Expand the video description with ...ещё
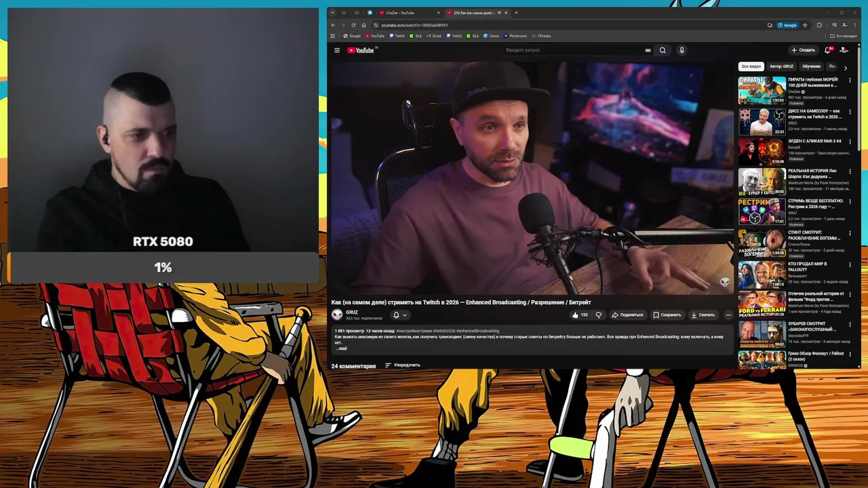 341,348
